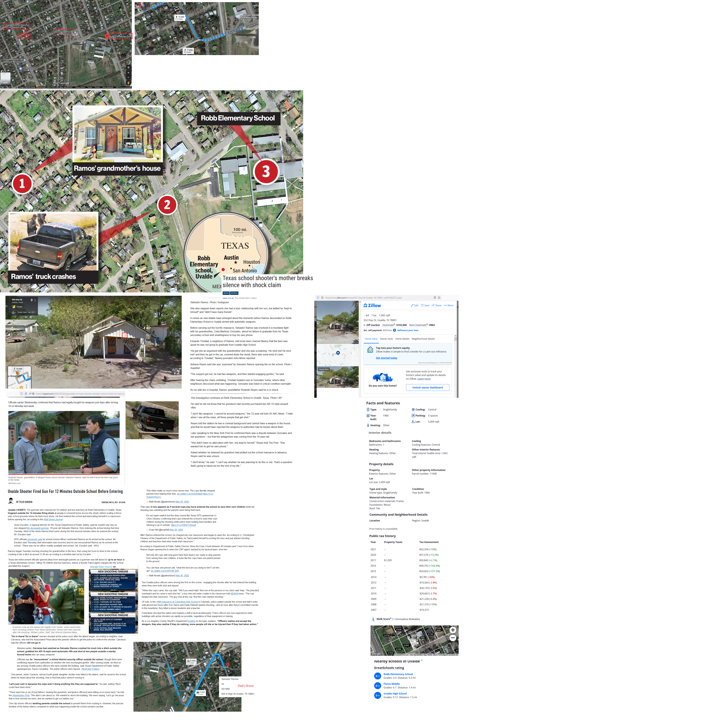Click the Wall Street Journal link
The image size is (728, 728).
tap(53, 519)
